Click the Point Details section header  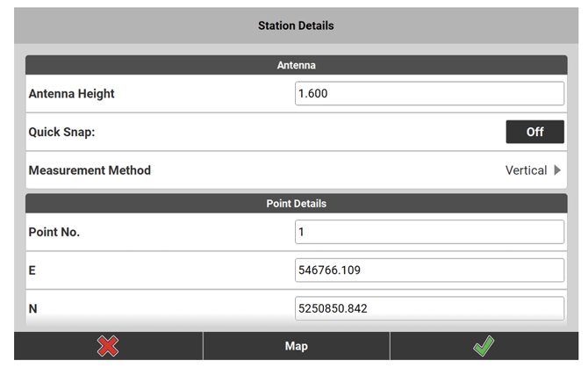(296, 203)
